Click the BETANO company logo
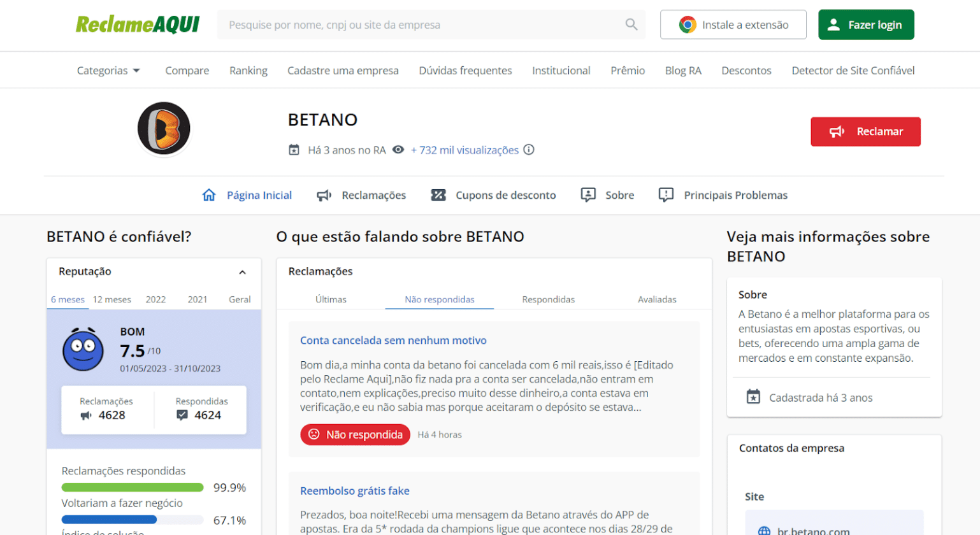 pyautogui.click(x=164, y=128)
